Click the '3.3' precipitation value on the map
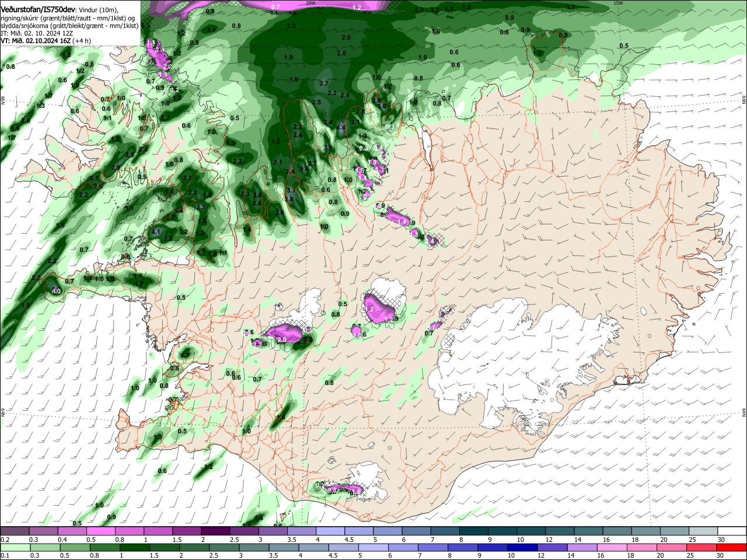 coord(201,207)
